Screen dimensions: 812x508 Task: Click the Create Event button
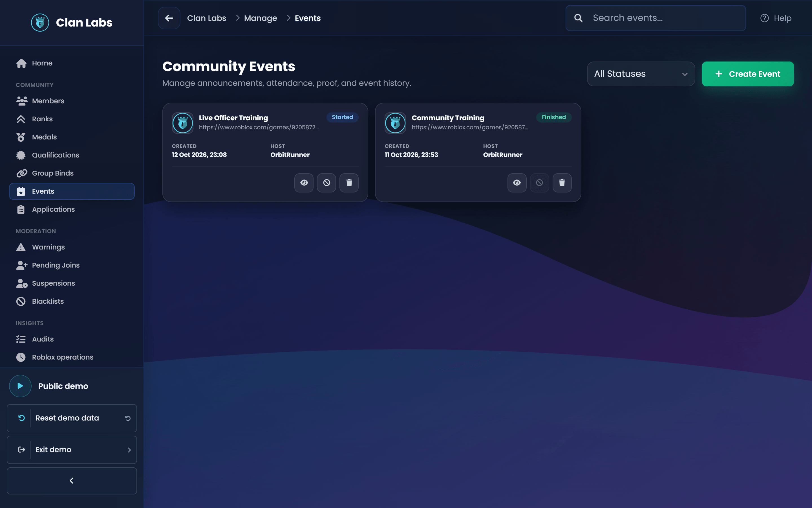[x=748, y=74]
